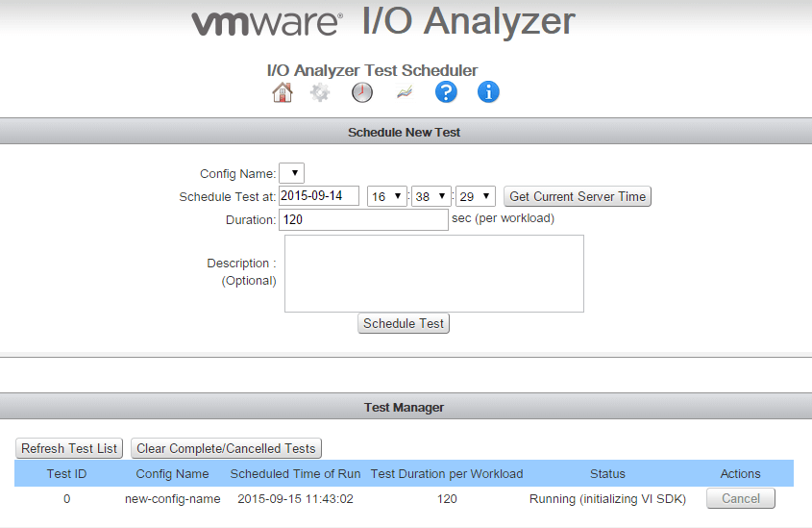The image size is (812, 528).
Task: Click Scheduled Time of Run column header
Action: 295,473
